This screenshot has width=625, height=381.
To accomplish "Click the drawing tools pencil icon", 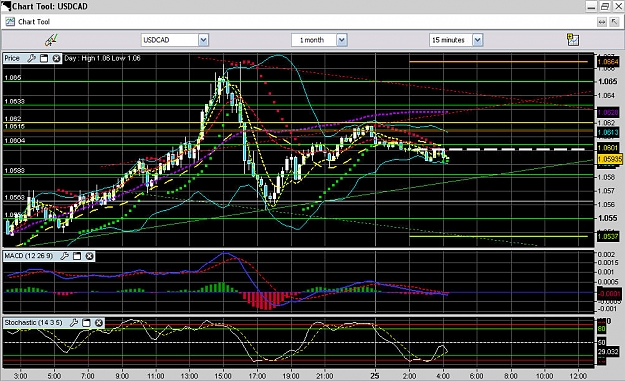I will click(51, 40).
